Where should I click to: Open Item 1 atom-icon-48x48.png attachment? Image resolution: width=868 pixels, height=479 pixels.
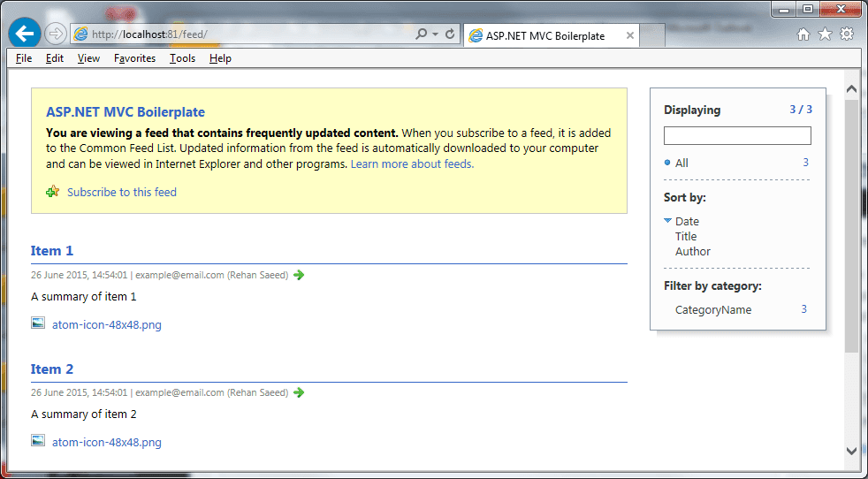pyautogui.click(x=107, y=324)
